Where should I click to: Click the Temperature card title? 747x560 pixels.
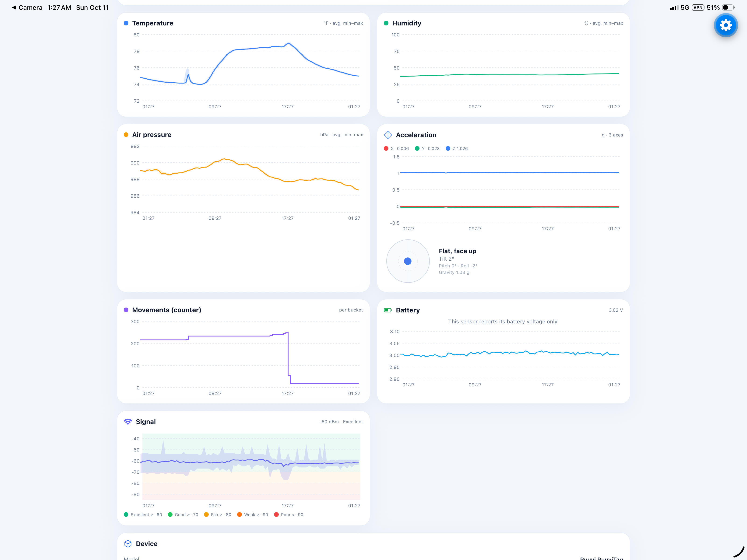[153, 23]
